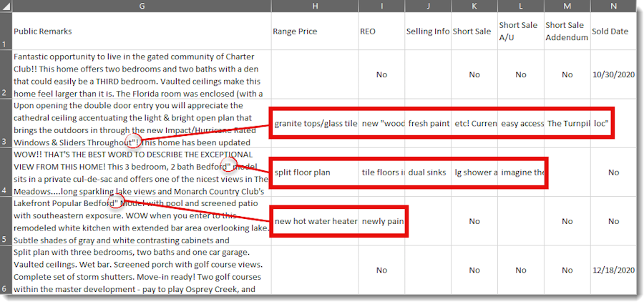Click the "etc! Curren" cell
This screenshot has width=644, height=302.
(x=474, y=123)
